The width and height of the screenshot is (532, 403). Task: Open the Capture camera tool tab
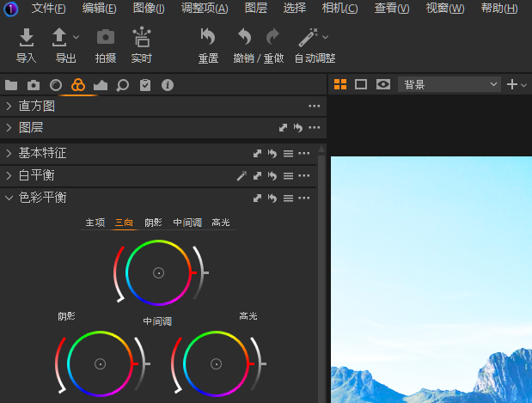tap(34, 85)
